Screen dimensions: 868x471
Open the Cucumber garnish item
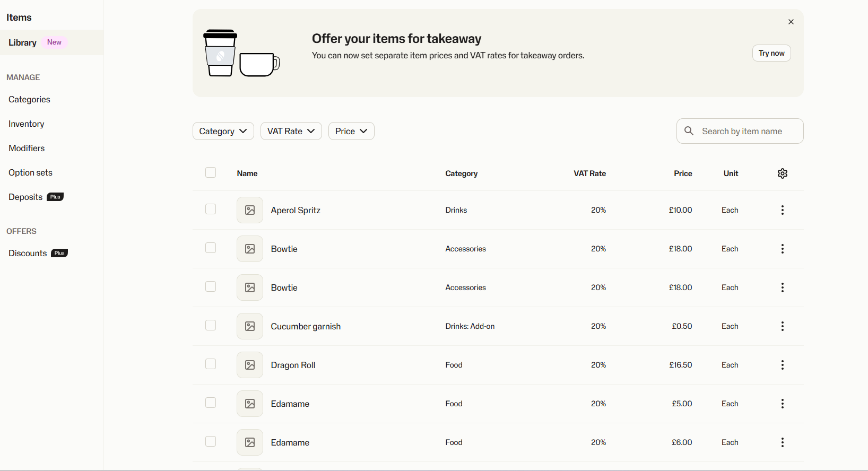(x=306, y=326)
